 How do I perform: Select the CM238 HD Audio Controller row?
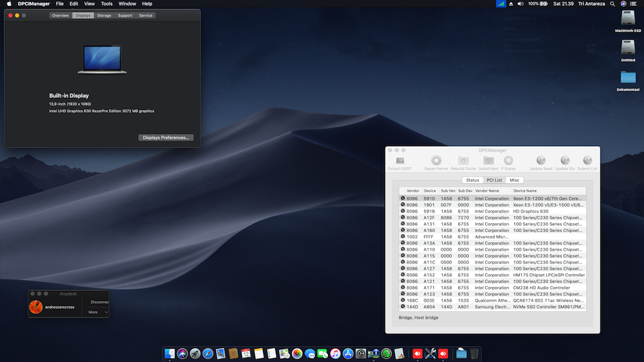(x=492, y=288)
